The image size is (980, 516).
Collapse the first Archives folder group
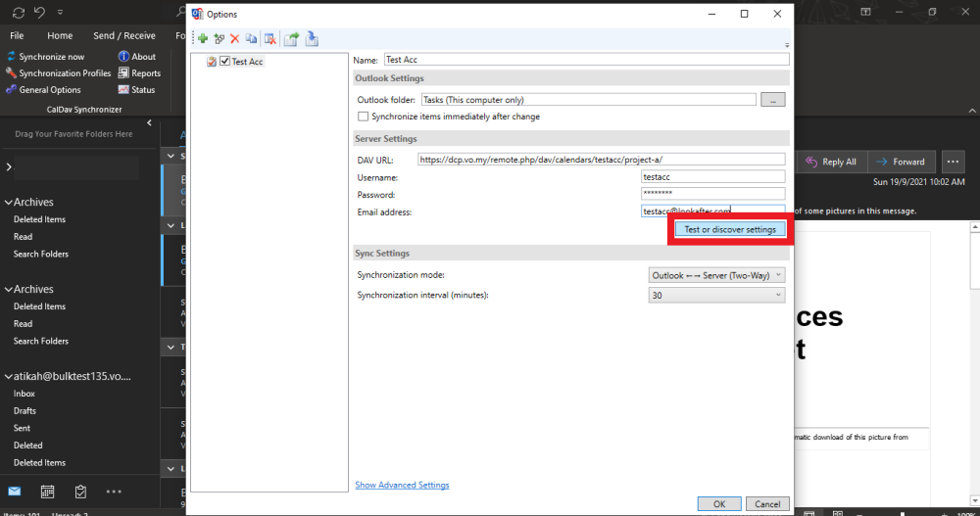coord(9,203)
